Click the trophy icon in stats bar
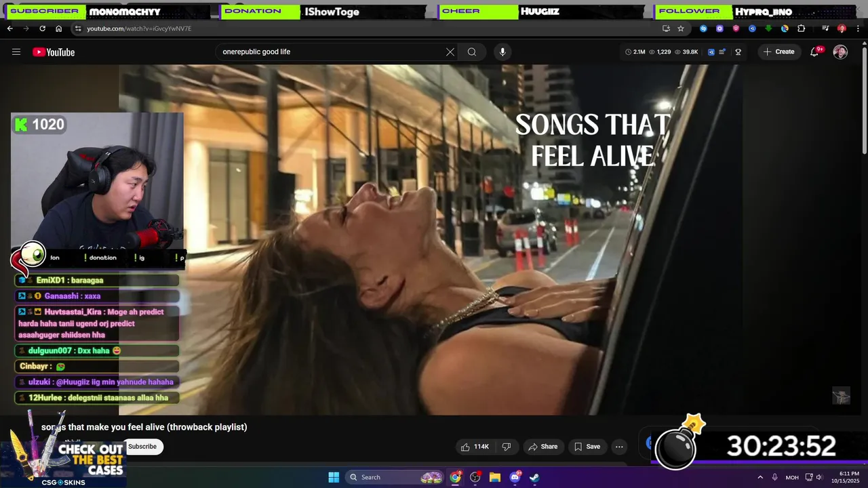 click(738, 52)
